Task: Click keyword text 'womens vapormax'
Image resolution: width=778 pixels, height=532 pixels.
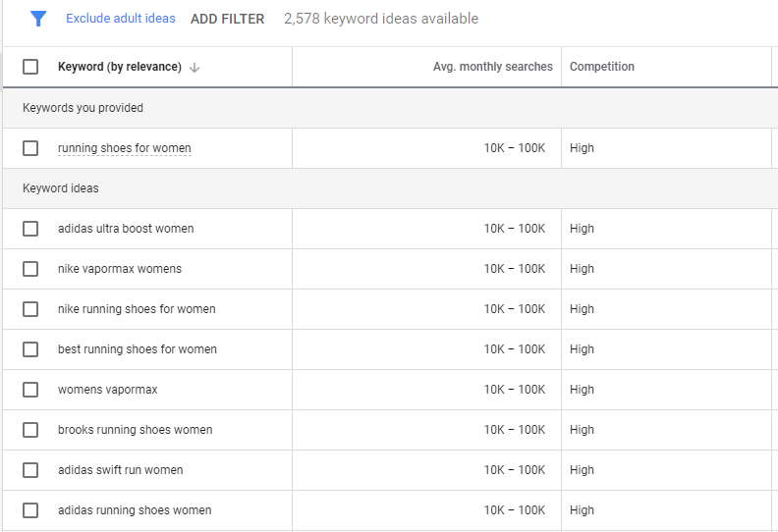Action: 108,390
